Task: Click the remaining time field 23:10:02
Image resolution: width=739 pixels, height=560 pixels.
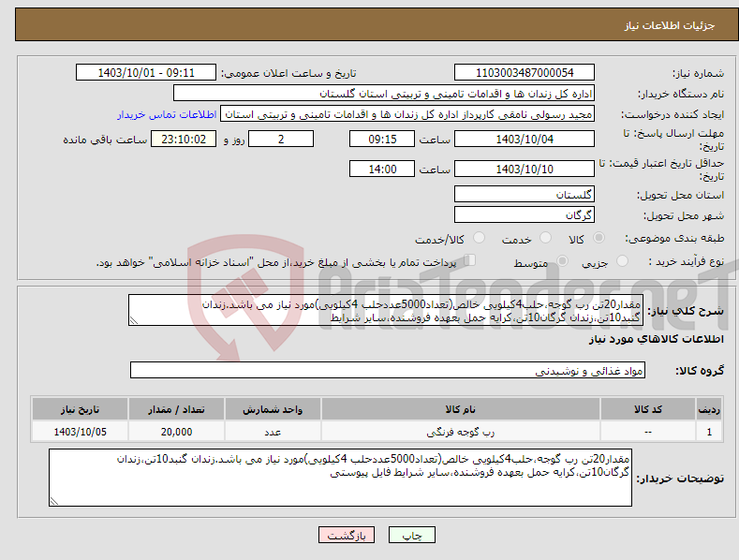Action: (184, 139)
